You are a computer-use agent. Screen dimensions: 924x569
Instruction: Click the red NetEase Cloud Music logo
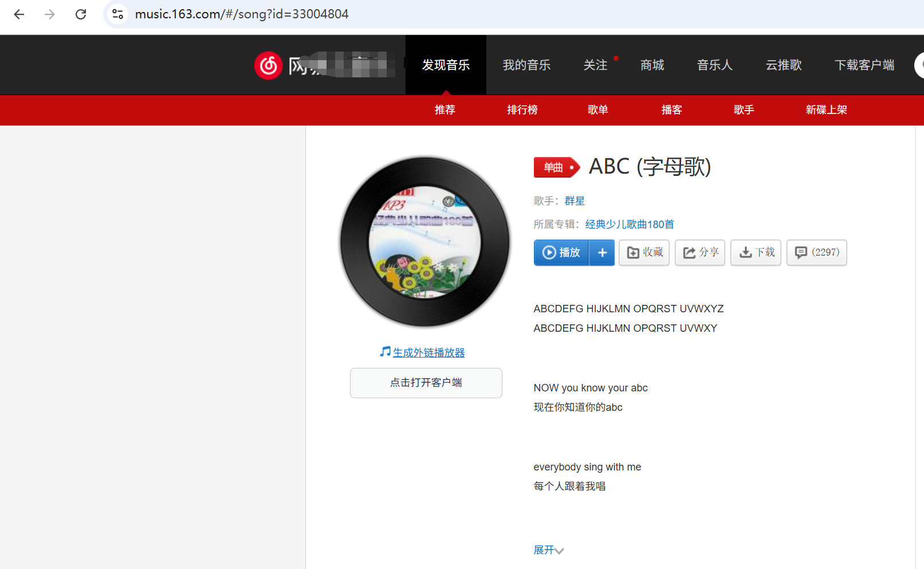268,65
